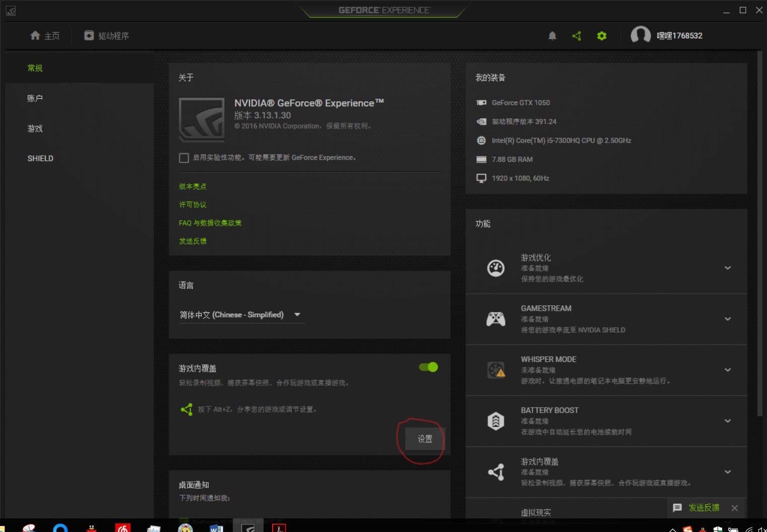The image size is (767, 532).
Task: Open the 驱动程序 drivers tab
Action: (x=107, y=36)
